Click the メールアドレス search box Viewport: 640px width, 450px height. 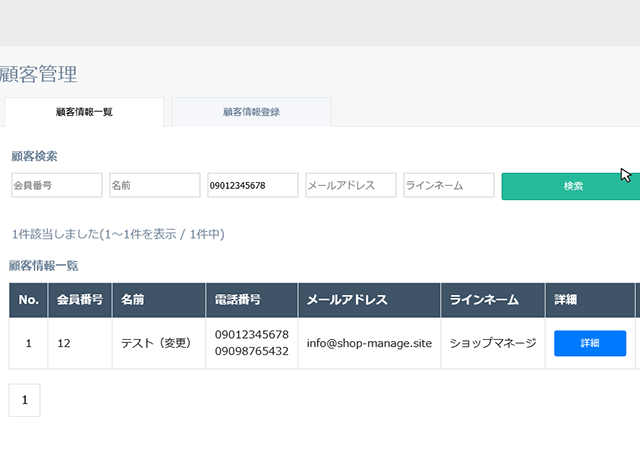pos(351,185)
